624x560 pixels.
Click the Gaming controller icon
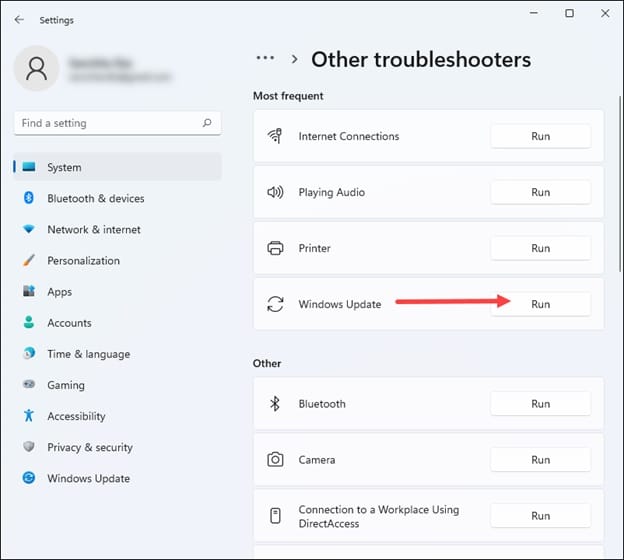coord(29,384)
